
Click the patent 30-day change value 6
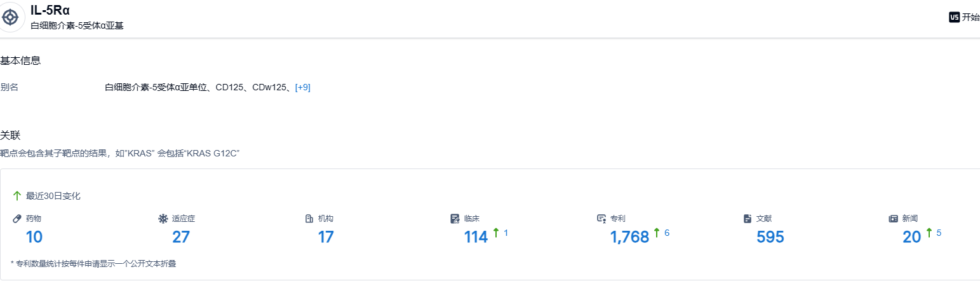point(667,233)
